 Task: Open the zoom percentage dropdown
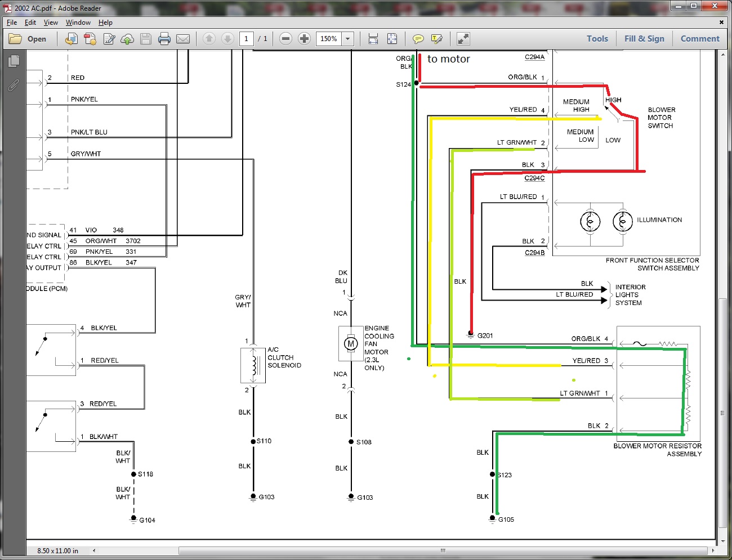(348, 39)
